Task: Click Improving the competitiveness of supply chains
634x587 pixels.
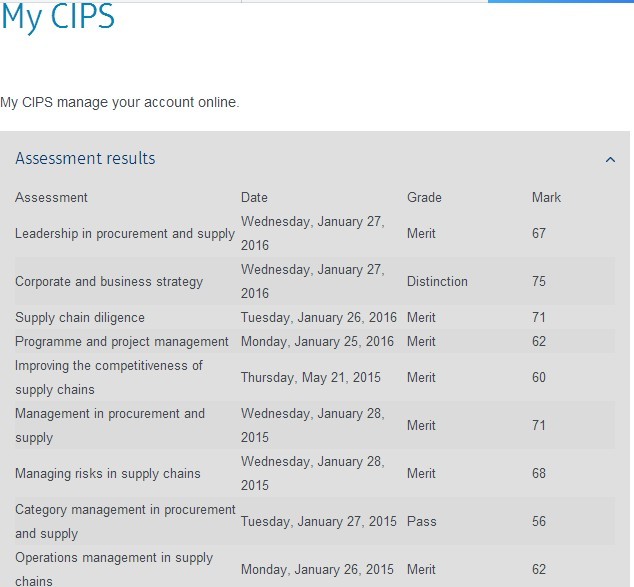Action: click(x=109, y=377)
